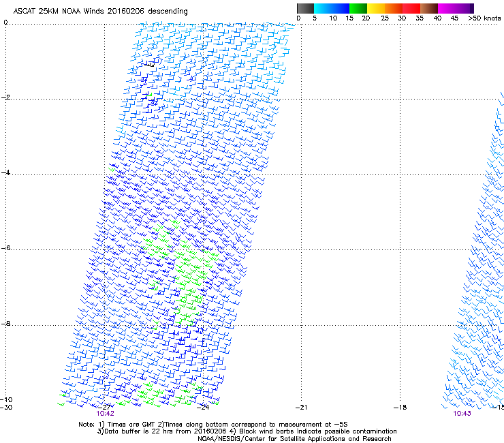Click the chart title 'ASCAT 25KM NOAA Winds 20160206 descending'
Viewport: 504px width, 443px height.
click(x=100, y=12)
